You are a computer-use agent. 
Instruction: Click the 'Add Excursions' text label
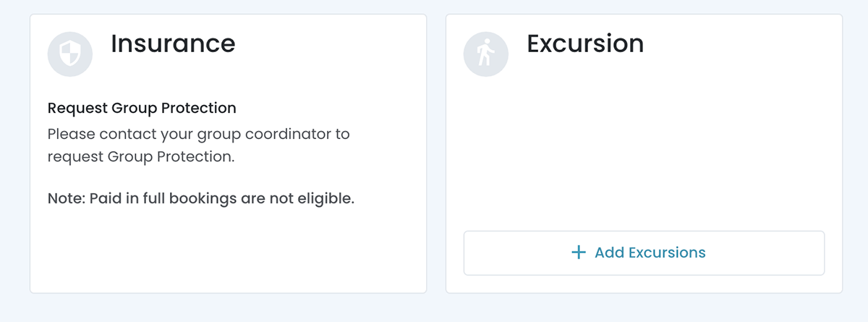point(650,253)
